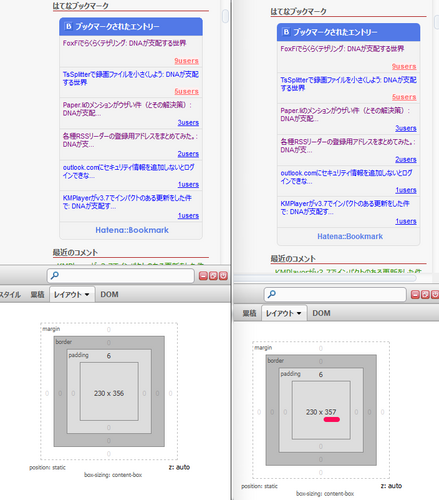The width and height of the screenshot is (439, 500).
Task: Open 2users bookmark count in right page
Action: pos(406,159)
